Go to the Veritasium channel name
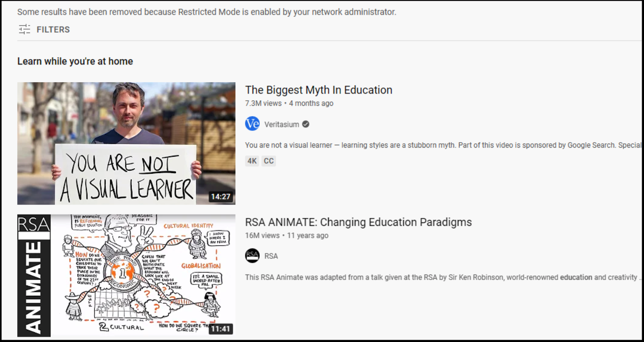644x342 pixels. pyautogui.click(x=281, y=124)
